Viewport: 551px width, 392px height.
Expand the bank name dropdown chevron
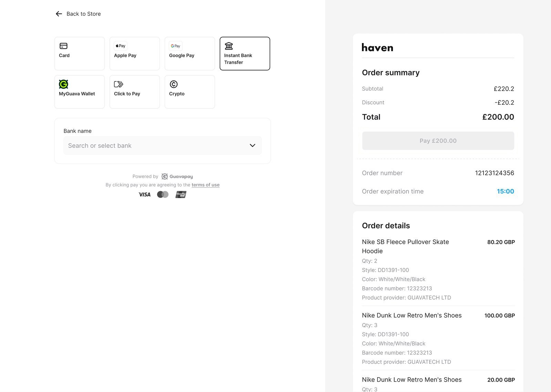pyautogui.click(x=252, y=145)
